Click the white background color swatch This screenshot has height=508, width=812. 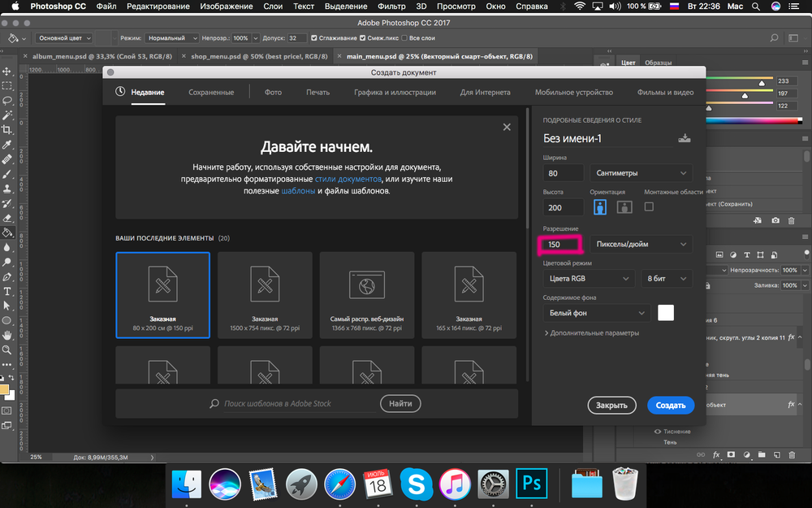(x=666, y=313)
